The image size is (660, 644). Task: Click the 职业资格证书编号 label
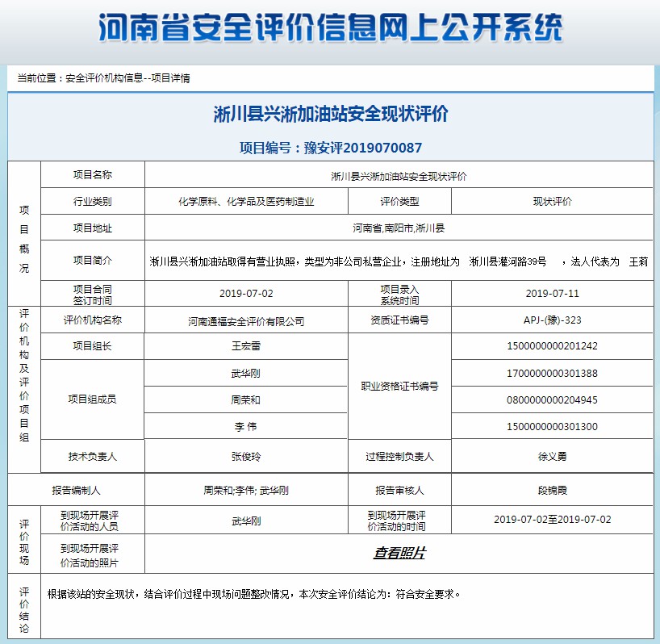399,386
